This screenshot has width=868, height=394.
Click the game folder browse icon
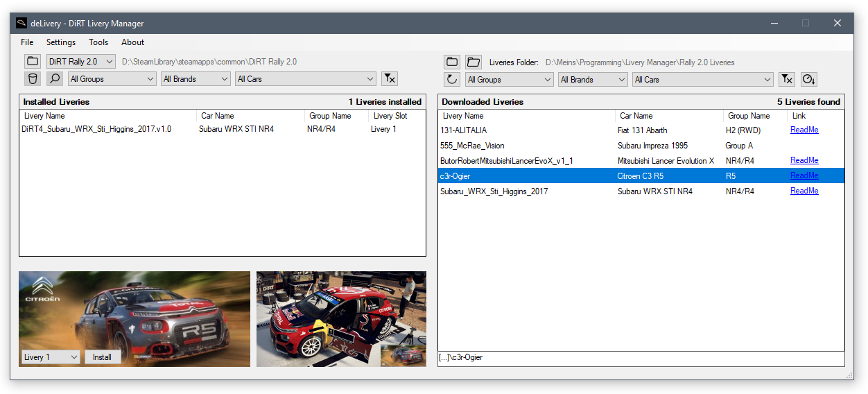click(x=33, y=62)
